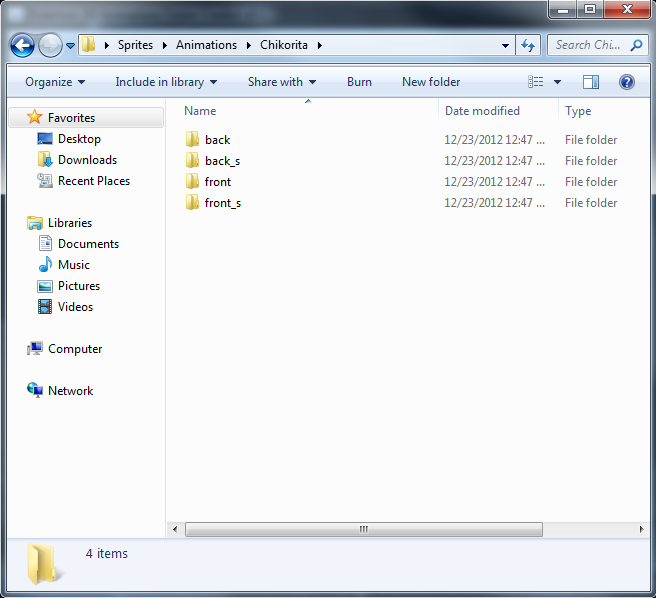Click the folder icon beside back_s
The height and width of the screenshot is (598, 656).
coord(192,160)
